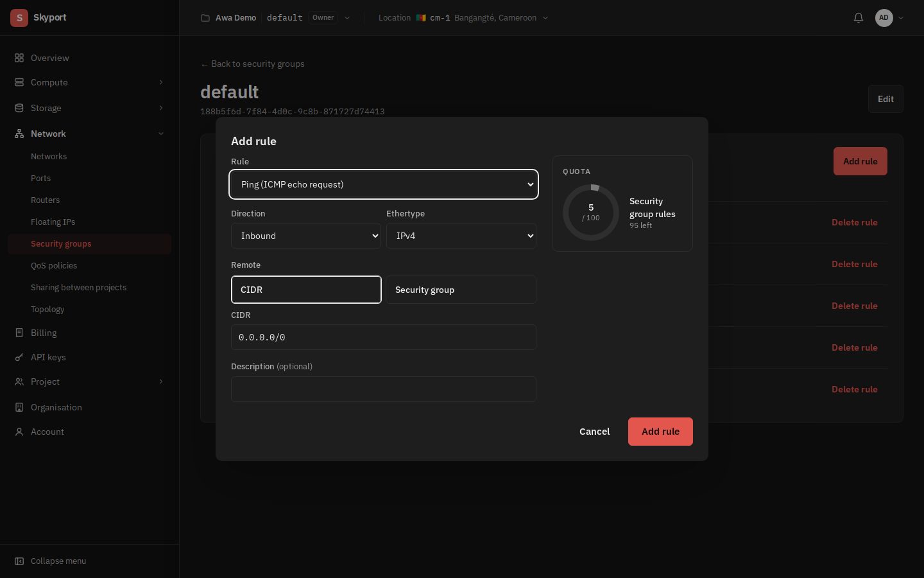Cancel the Add rule dialog
This screenshot has width=924, height=578.
(594, 432)
